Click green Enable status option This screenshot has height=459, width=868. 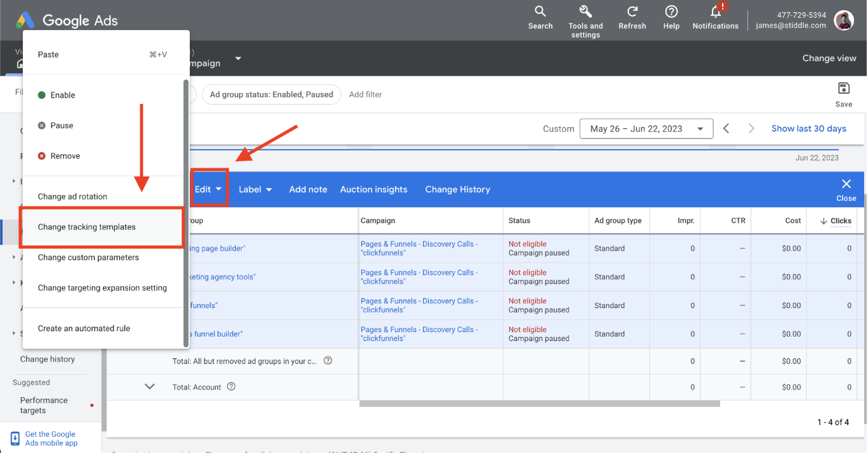(x=102, y=95)
